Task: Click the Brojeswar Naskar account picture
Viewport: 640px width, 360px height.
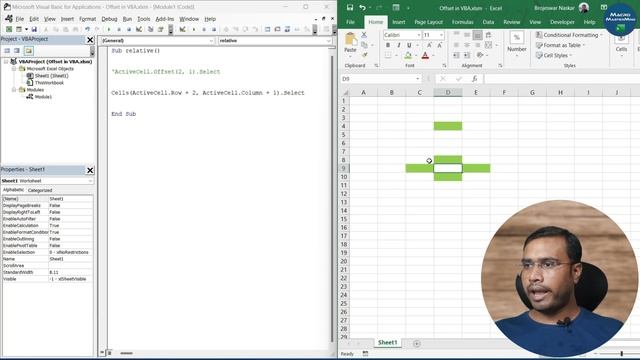Action: pos(584,8)
